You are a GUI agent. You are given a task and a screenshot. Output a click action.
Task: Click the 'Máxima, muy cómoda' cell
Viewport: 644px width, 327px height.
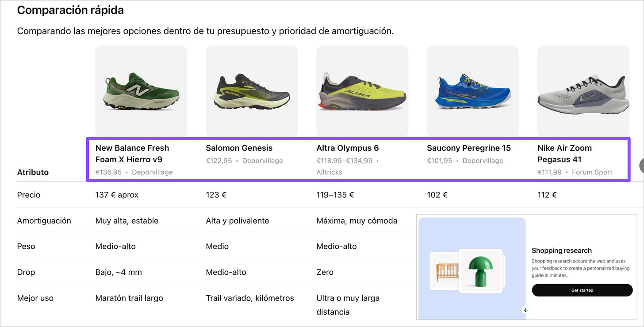(357, 221)
